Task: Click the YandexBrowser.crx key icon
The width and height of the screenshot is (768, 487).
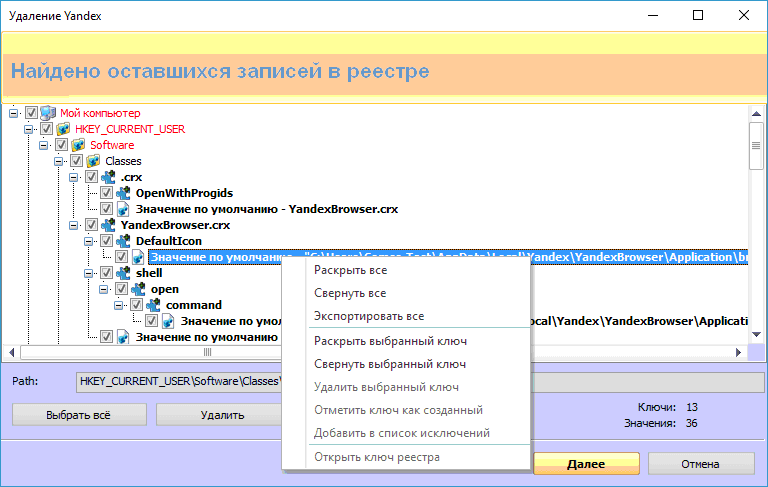Action: point(108,225)
